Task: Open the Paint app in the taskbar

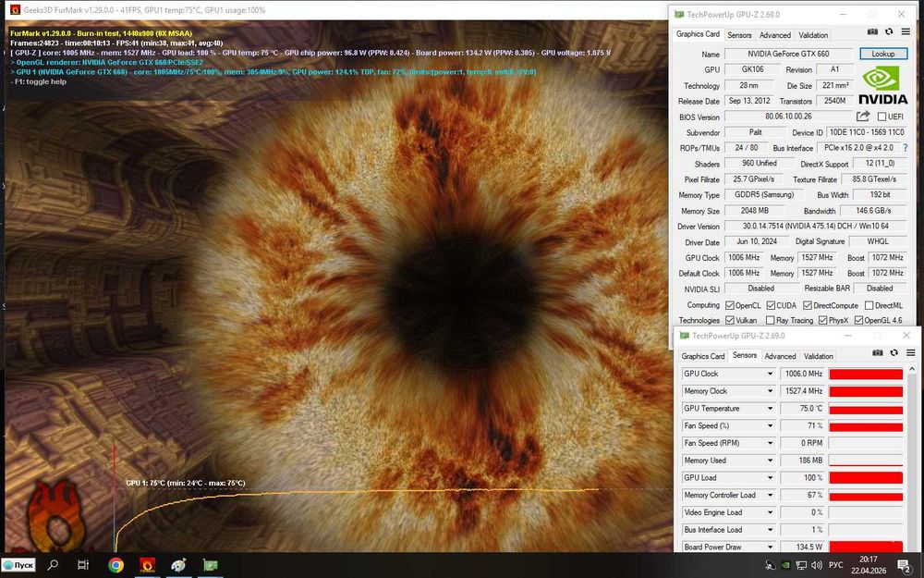Action: (x=178, y=565)
